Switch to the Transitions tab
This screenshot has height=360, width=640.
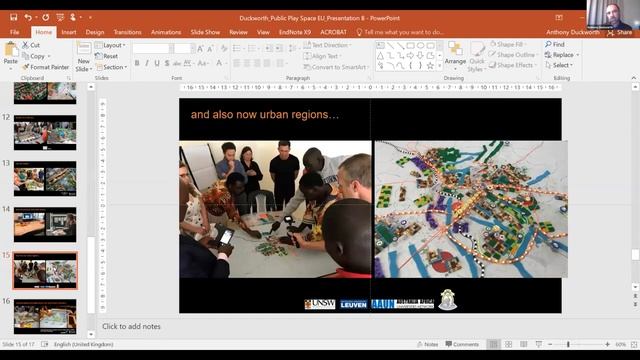tap(127, 32)
